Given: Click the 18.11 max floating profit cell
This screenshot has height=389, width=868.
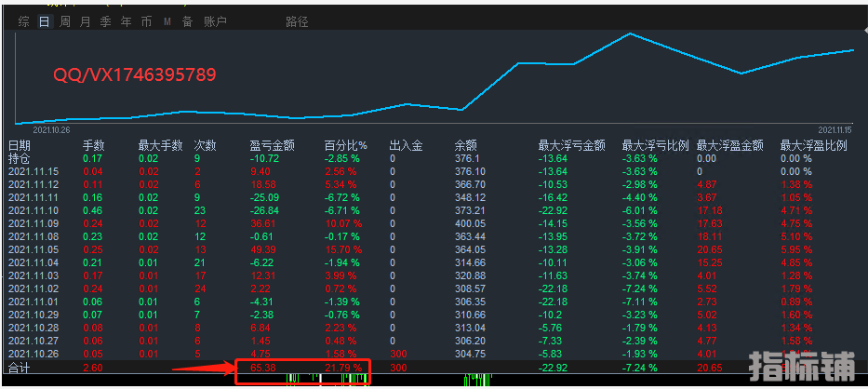Looking at the screenshot, I should click(710, 236).
